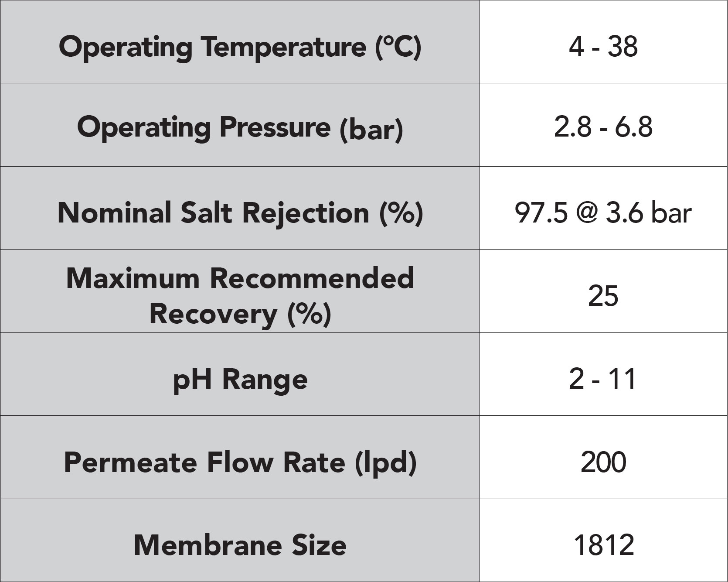
Task: Select the 97.5 @ 3.6 bar value
Action: tap(603, 213)
